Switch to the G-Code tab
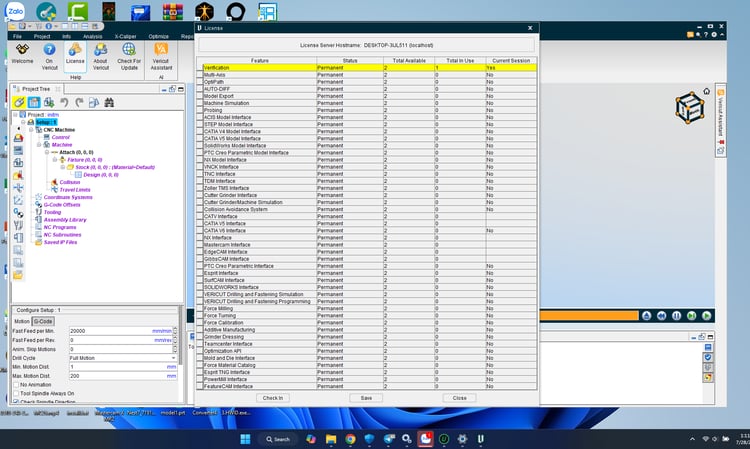This screenshot has height=449, width=750. pos(43,321)
